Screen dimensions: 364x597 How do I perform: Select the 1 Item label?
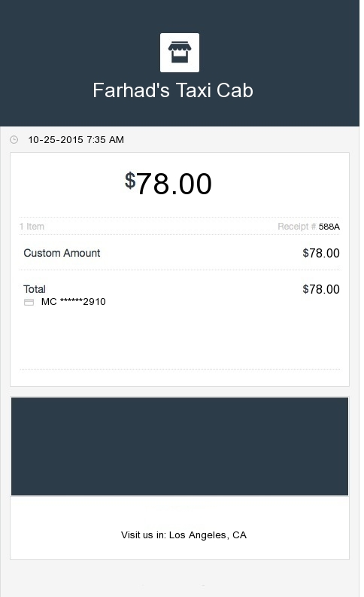[32, 227]
